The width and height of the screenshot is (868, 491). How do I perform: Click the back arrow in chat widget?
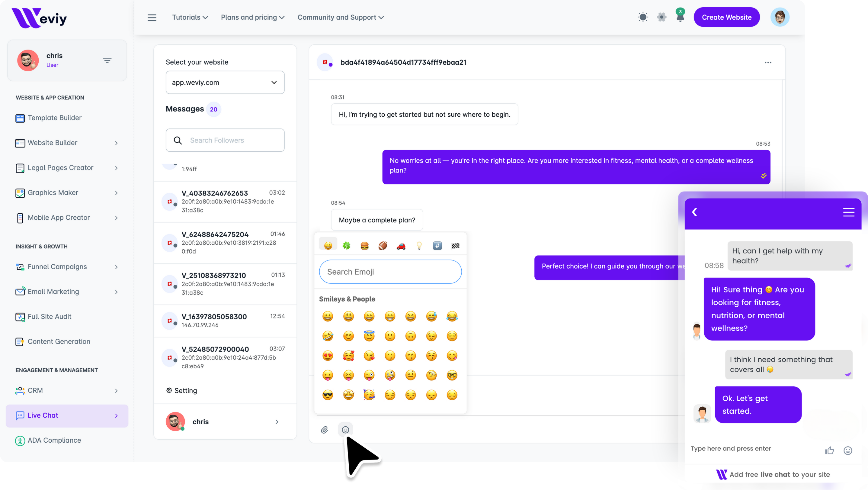click(x=694, y=212)
